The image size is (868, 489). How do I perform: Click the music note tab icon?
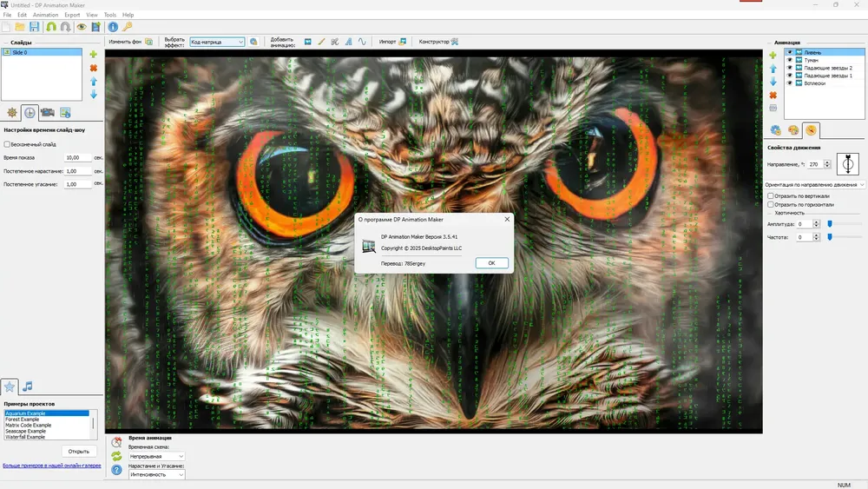(27, 387)
